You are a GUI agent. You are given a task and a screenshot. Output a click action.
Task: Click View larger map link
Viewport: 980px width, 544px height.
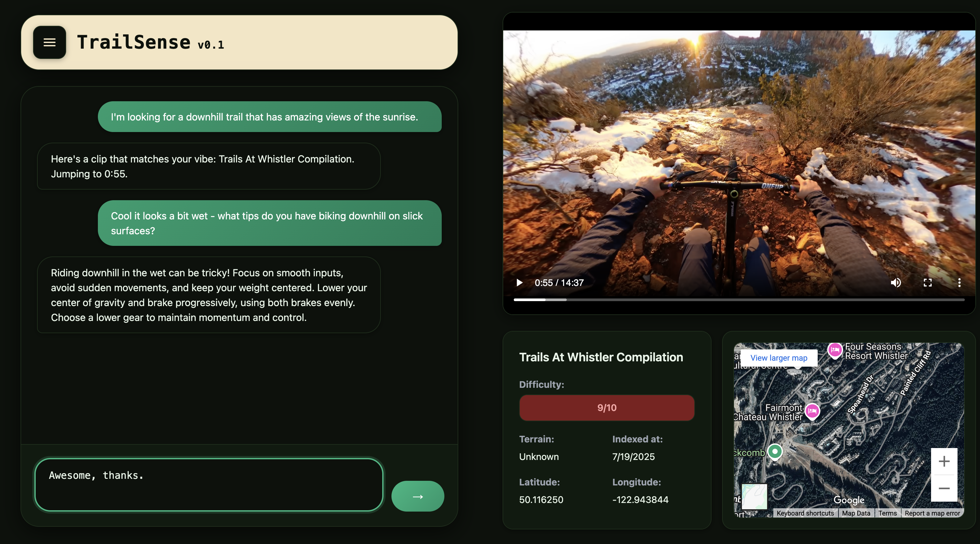pyautogui.click(x=778, y=358)
